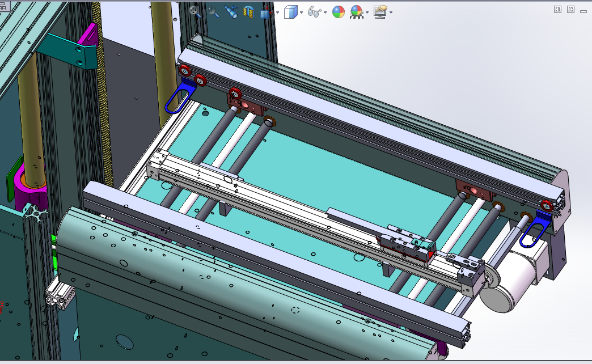The width and height of the screenshot is (592, 364).
Task: Click the View Orientation icon
Action: point(267,12)
